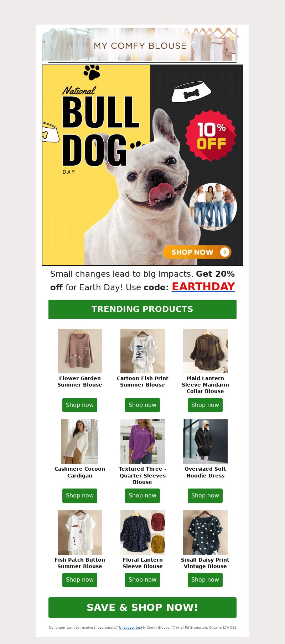
Task: Open the Flower Garden Summer Blouse thumbnail
Action: pyautogui.click(x=80, y=351)
